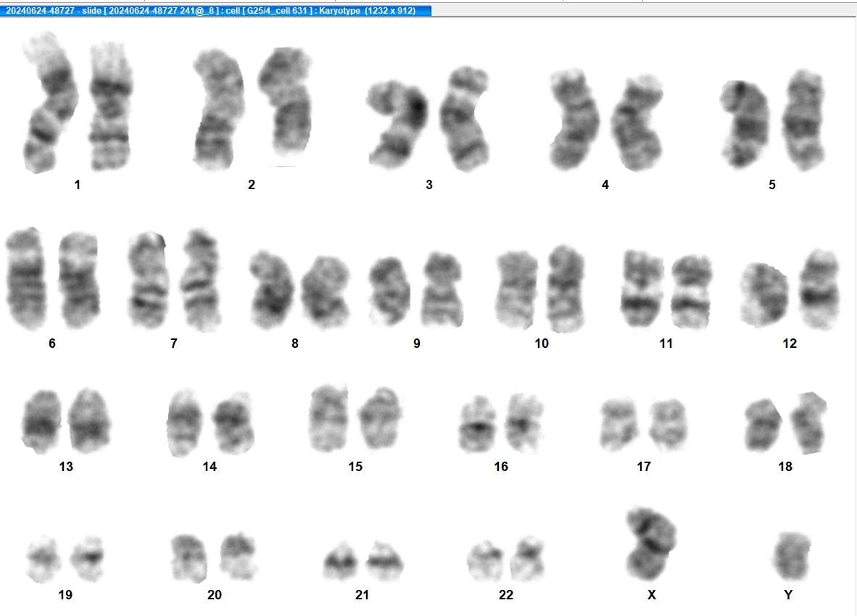Click the right chromosome 7
The width and height of the screenshot is (857, 616).
click(x=201, y=280)
